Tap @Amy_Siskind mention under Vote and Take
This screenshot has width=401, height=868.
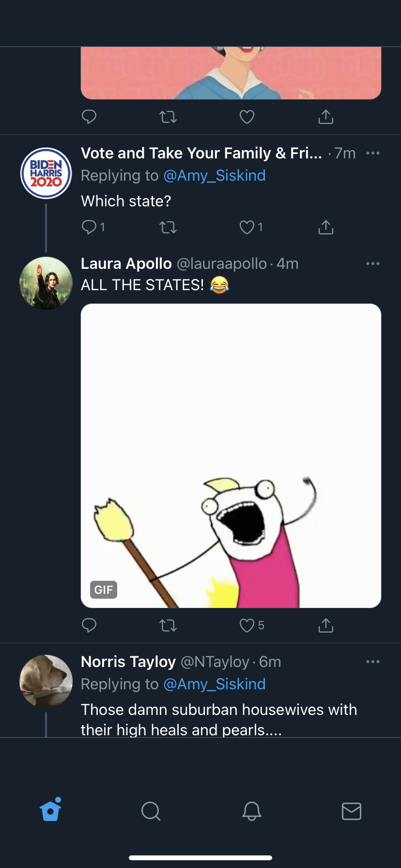[x=215, y=175]
